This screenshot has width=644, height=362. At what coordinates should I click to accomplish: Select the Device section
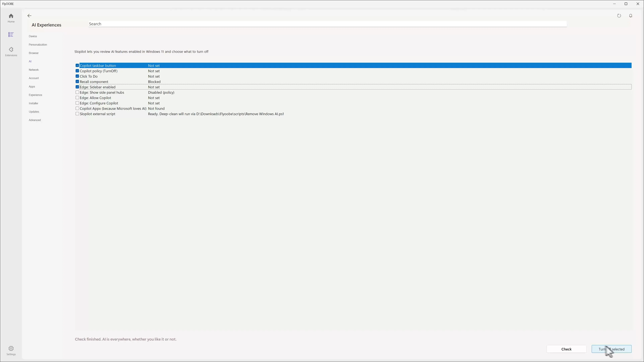[x=33, y=36]
